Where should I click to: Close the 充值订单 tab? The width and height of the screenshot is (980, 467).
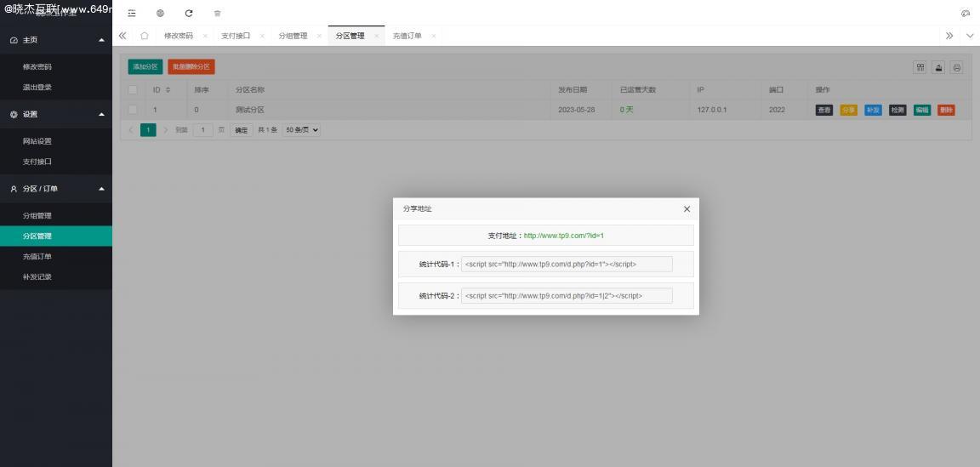click(x=433, y=37)
